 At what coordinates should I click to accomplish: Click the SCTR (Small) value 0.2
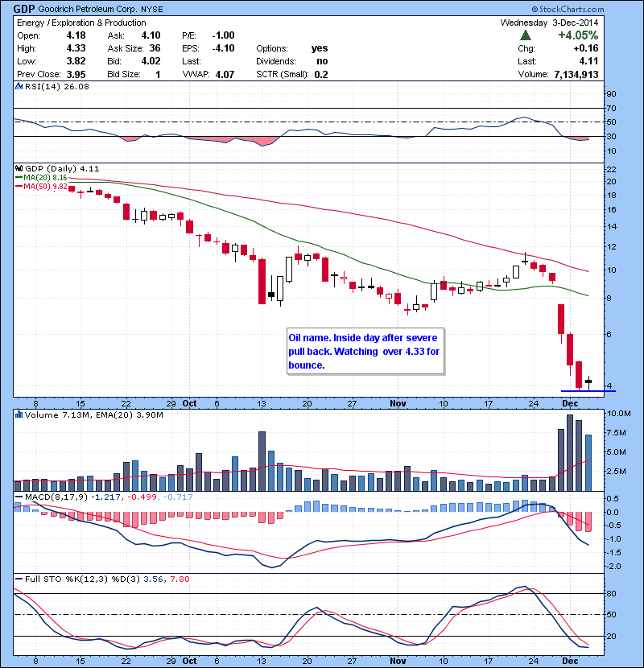pyautogui.click(x=321, y=74)
